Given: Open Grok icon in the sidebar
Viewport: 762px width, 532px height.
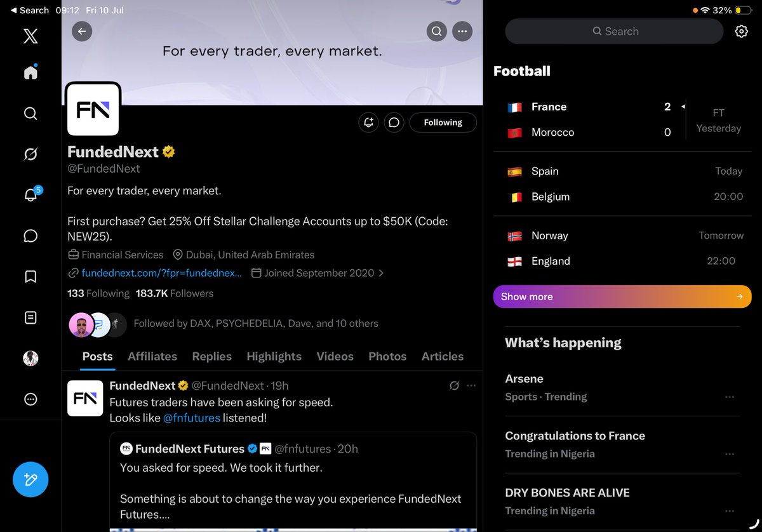Looking at the screenshot, I should click(30, 154).
